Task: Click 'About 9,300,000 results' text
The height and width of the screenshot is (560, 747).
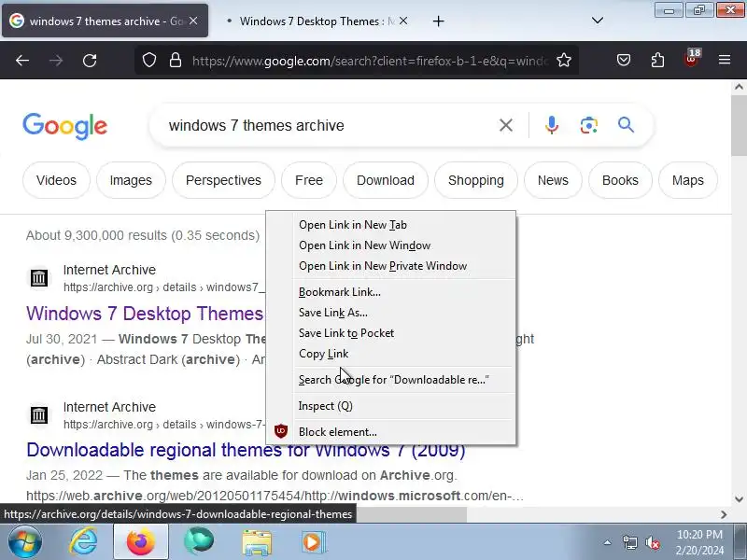Action: tap(143, 235)
